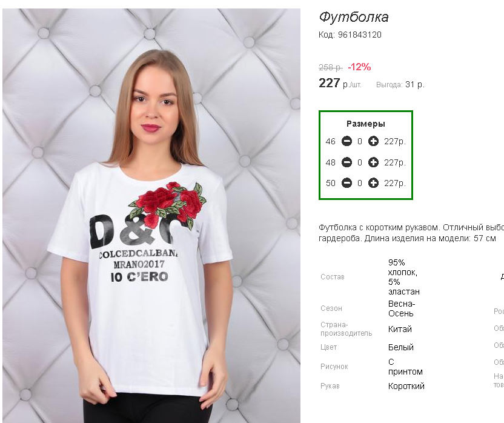
Task: Decrease quantity for size 48
Action: [x=346, y=162]
